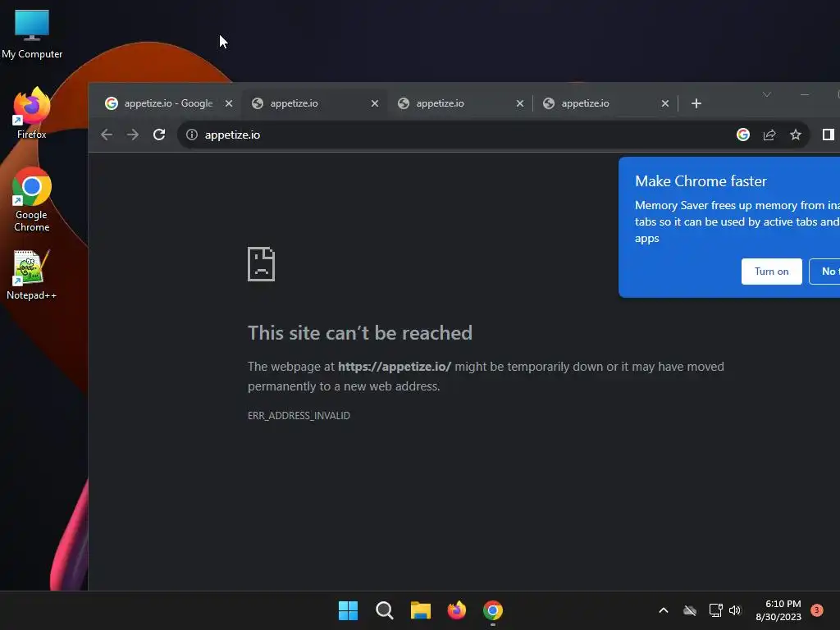This screenshot has height=630, width=840.
Task: Click 'This site can't be reached' heading
Action: [x=360, y=333]
